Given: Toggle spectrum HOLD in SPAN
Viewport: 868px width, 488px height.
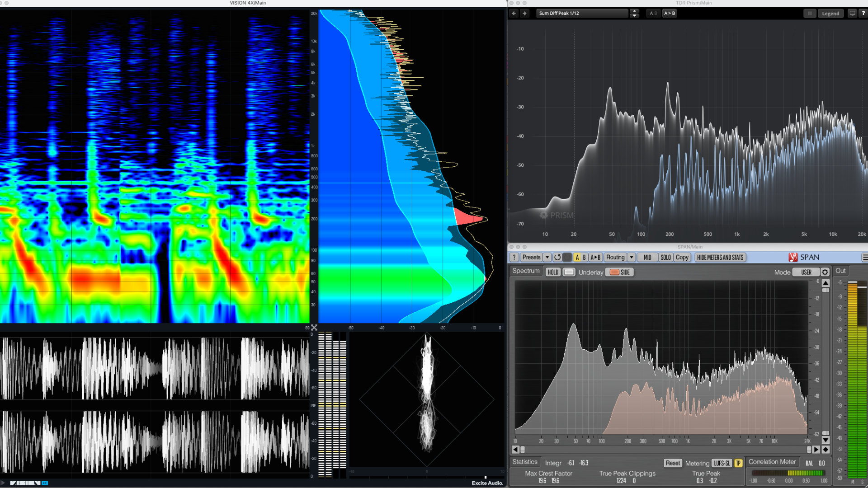Looking at the screenshot, I should pos(553,272).
